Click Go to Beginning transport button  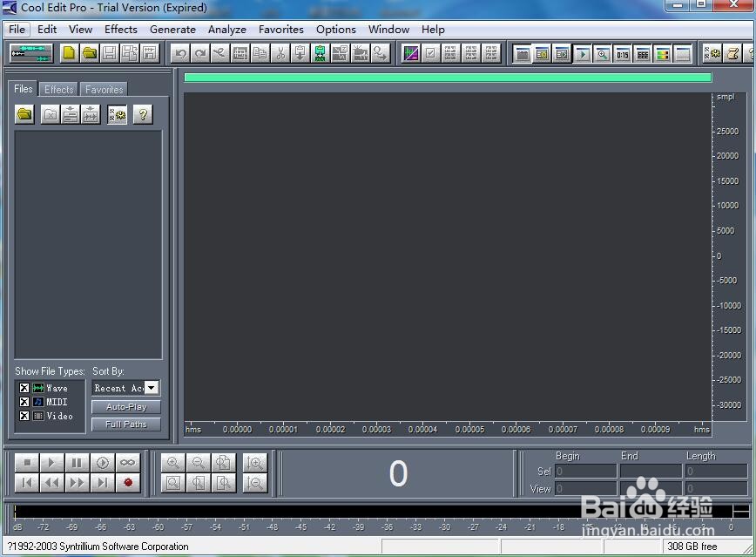click(x=27, y=483)
